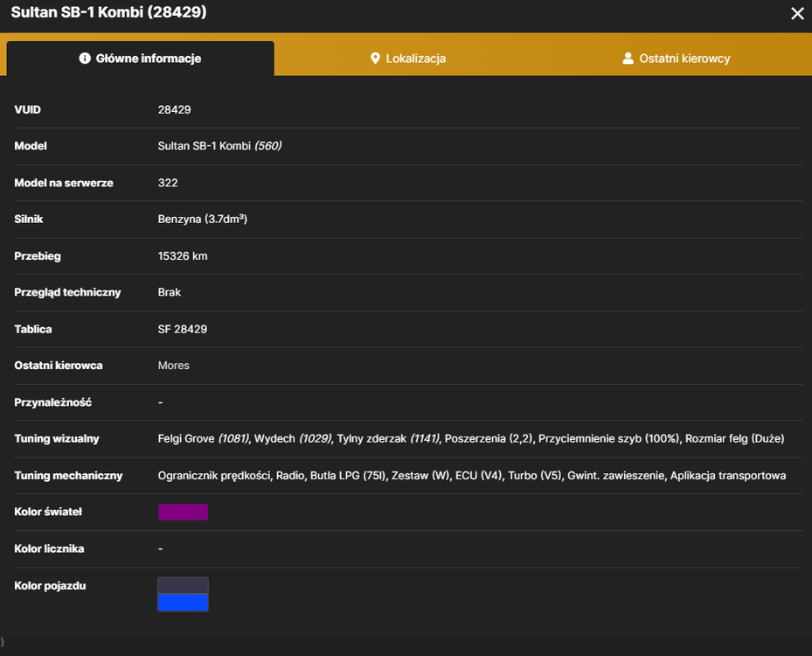Select the engine value Benzyna (3.7dm³)
Image resolution: width=812 pixels, height=656 pixels.
pos(203,220)
